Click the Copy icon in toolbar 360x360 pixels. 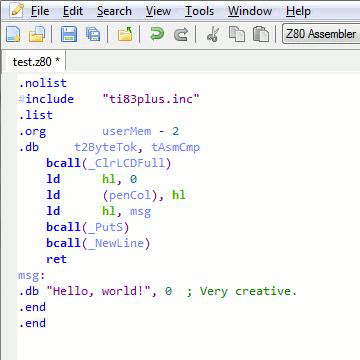(x=237, y=34)
